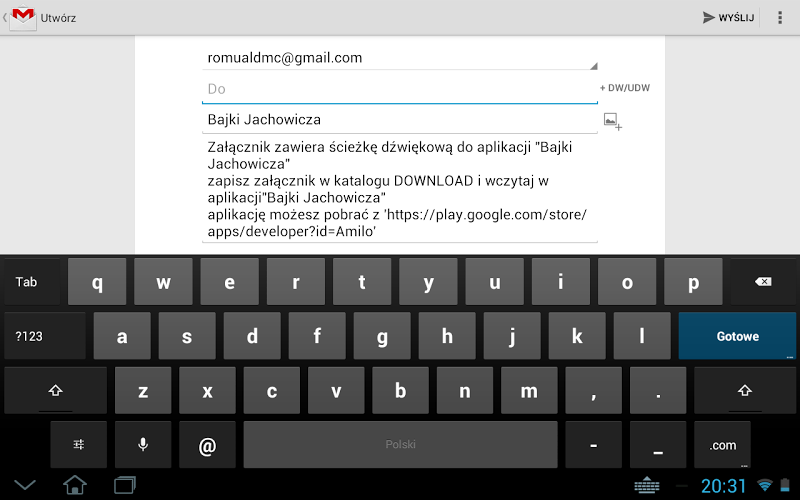
Task: Hide the keyboard with the down chevron
Action: coord(24,485)
